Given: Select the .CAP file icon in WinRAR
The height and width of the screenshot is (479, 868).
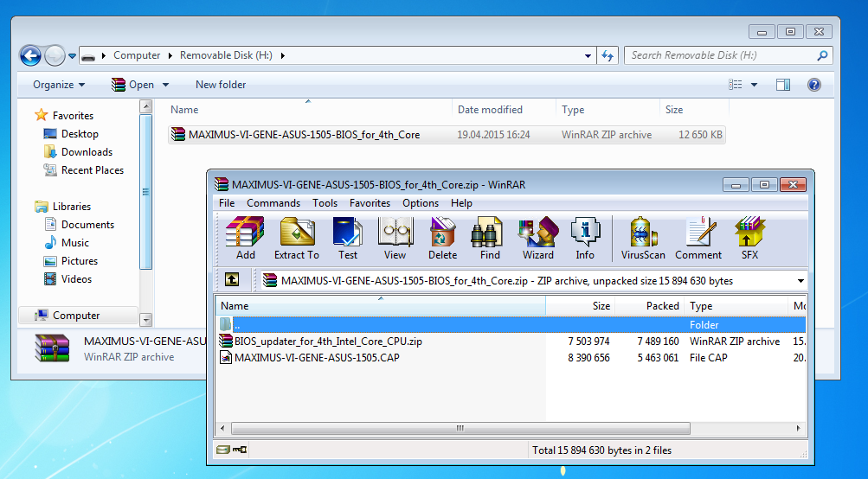Looking at the screenshot, I should [x=226, y=357].
